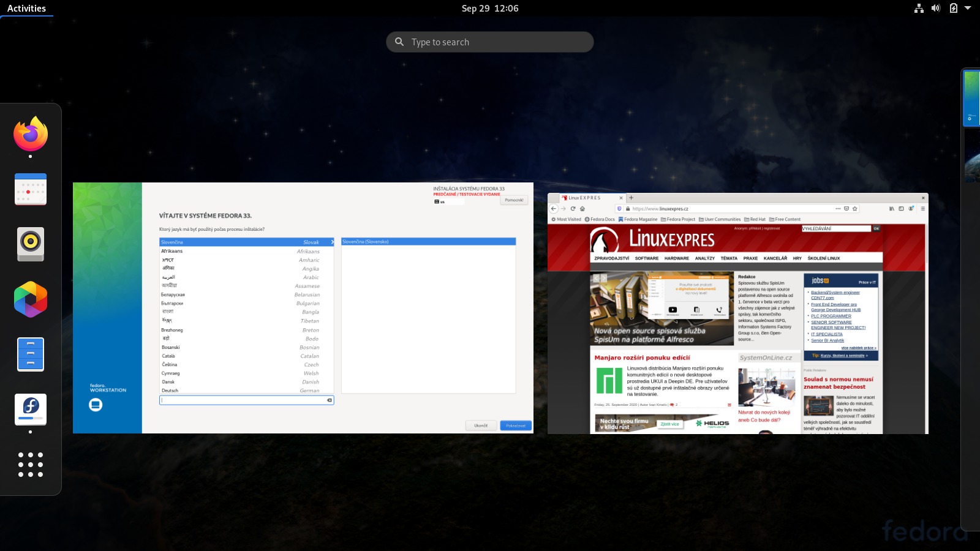Click VYHLEDÁVÁNÍ search field on LinuxEXPRES
The height and width of the screenshot is (551, 980).
[x=836, y=228]
